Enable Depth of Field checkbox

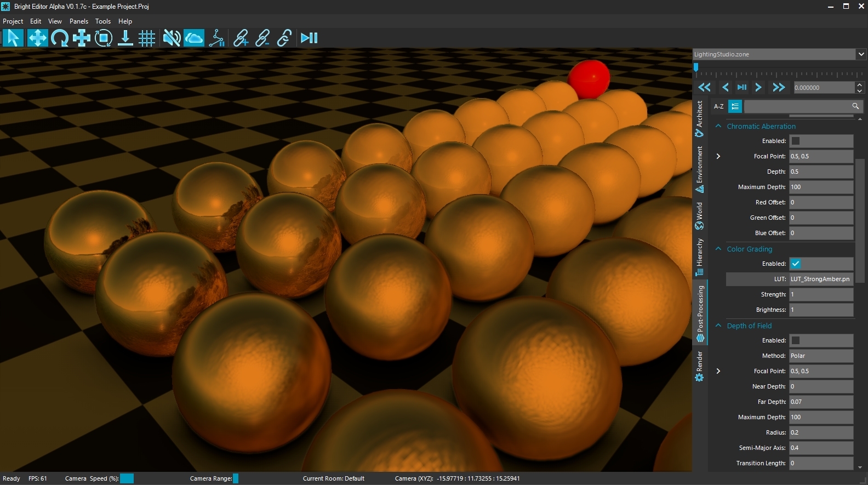click(x=796, y=340)
